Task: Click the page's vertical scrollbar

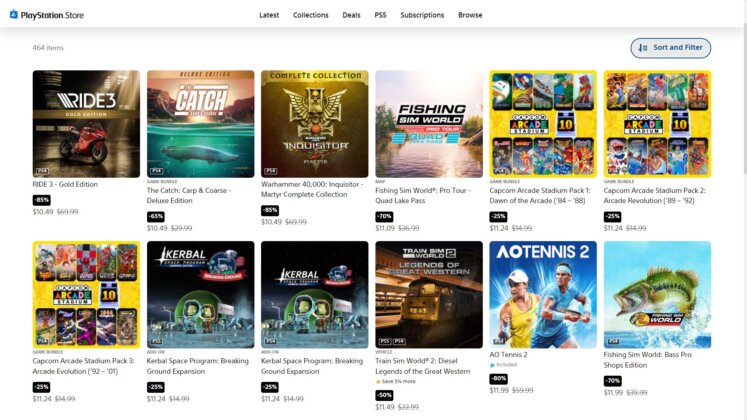Action: tap(742, 200)
